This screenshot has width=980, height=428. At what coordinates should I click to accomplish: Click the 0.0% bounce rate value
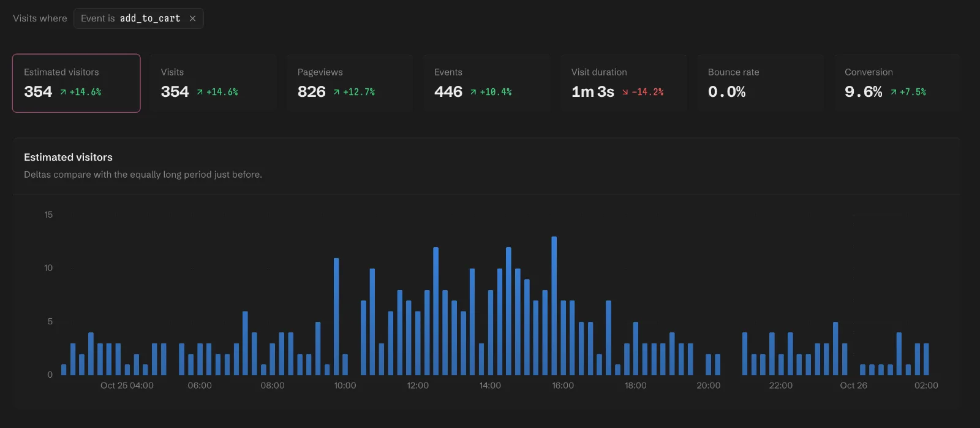click(x=727, y=92)
